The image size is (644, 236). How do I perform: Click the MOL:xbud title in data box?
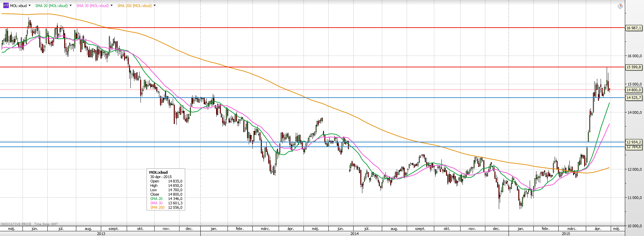click(158, 172)
